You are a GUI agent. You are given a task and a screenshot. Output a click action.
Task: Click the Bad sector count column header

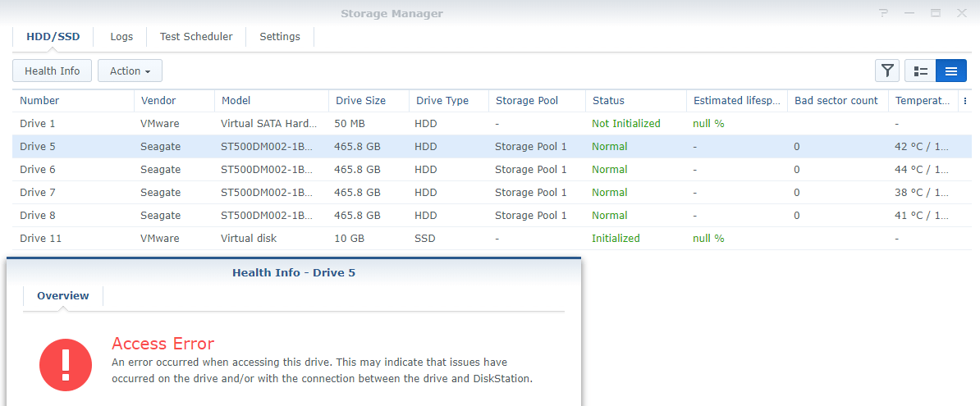coord(836,101)
